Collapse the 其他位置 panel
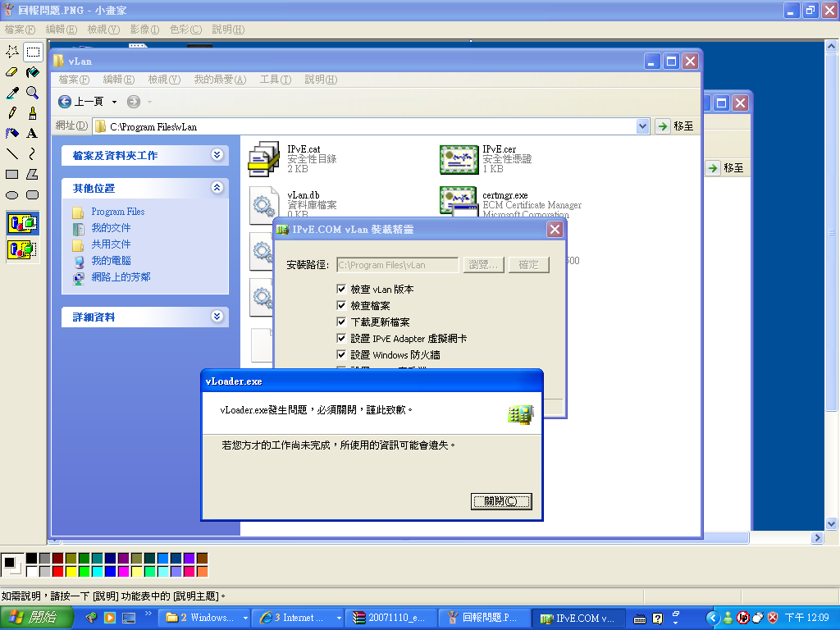The width and height of the screenshot is (840, 630). click(217, 188)
